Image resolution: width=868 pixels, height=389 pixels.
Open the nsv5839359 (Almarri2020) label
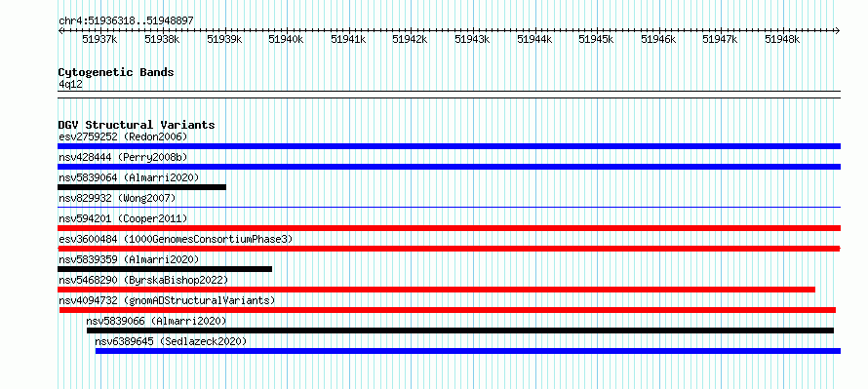129,259
